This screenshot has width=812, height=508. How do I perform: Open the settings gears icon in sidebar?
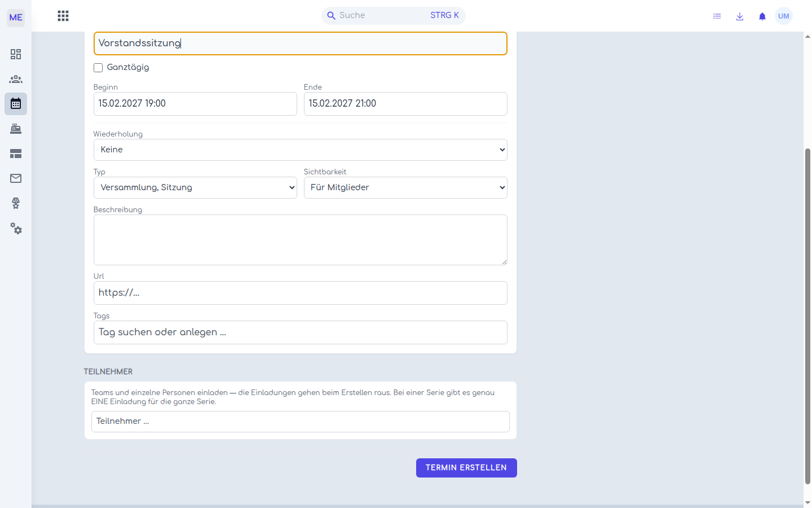click(x=16, y=228)
